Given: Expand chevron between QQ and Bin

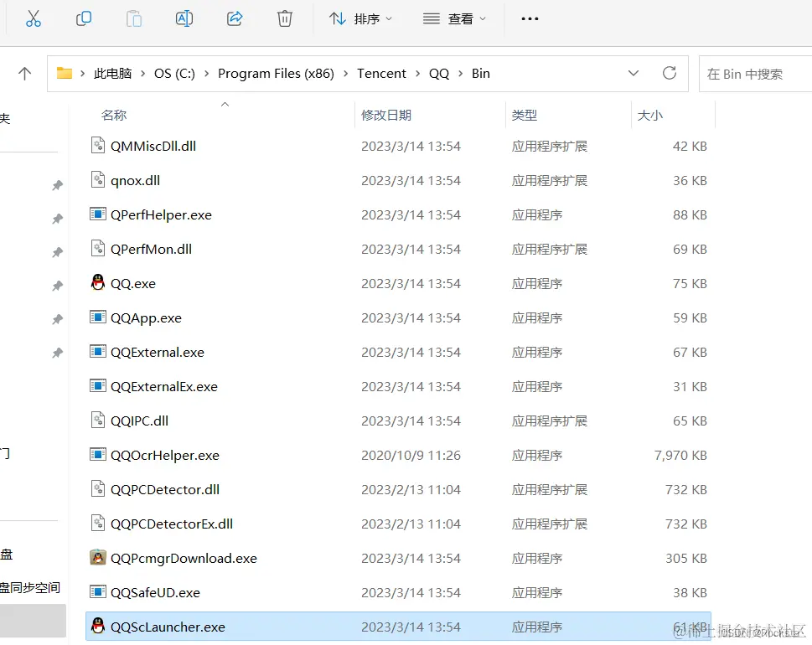Looking at the screenshot, I should tap(460, 74).
